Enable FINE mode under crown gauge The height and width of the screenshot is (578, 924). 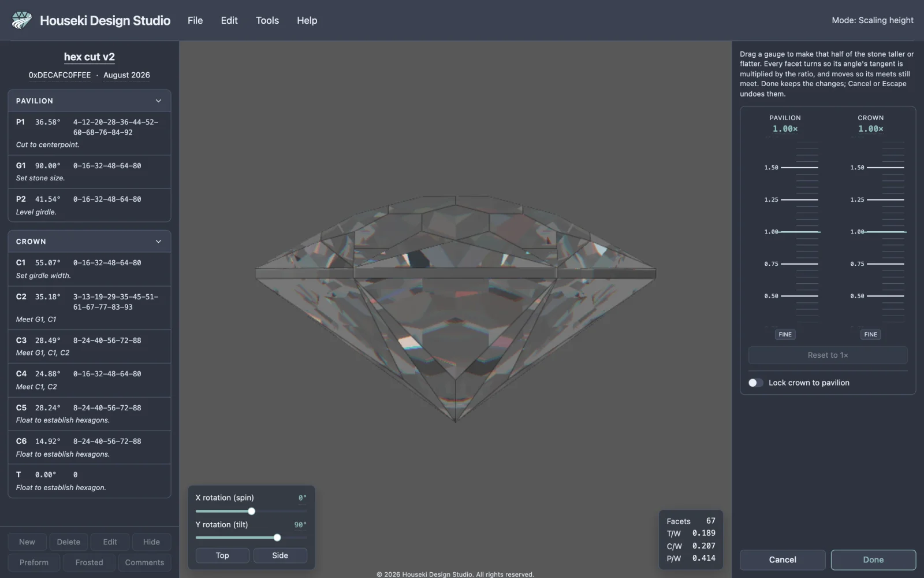coord(870,335)
